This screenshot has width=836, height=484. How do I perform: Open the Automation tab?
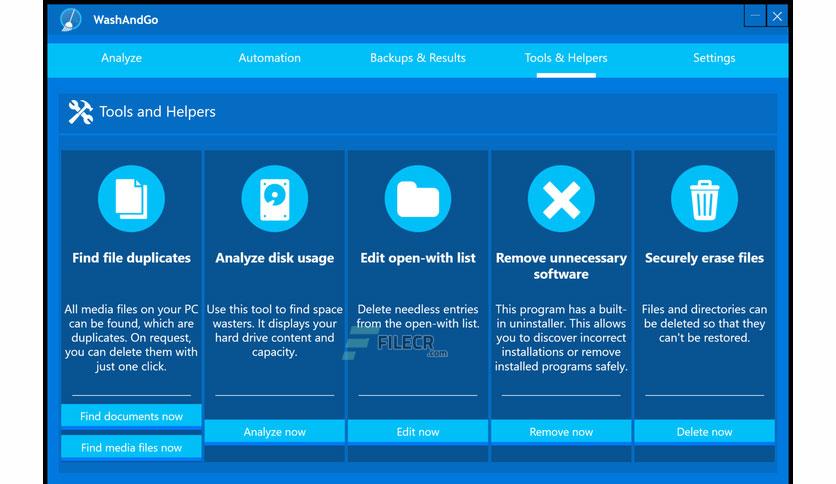[269, 58]
